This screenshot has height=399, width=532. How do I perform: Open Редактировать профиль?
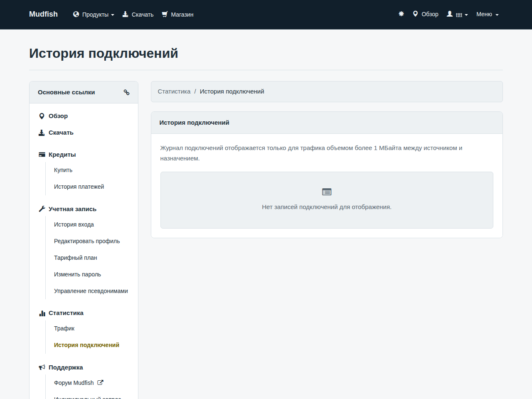tap(87, 241)
